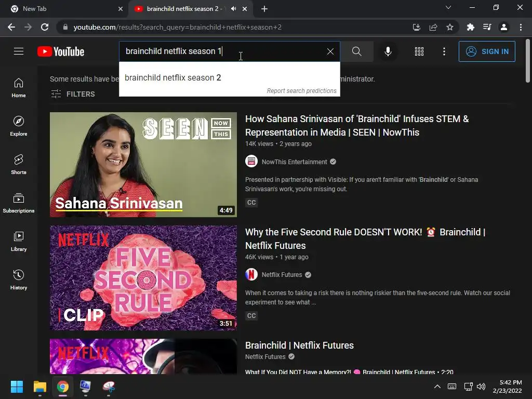This screenshot has width=532, height=399.
Task: Select suggestion 'brainchild netflix season 2'
Action: [x=229, y=78]
